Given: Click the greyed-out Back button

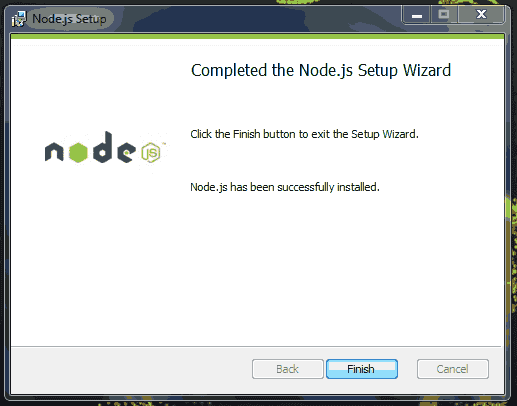Looking at the screenshot, I should 288,369.
